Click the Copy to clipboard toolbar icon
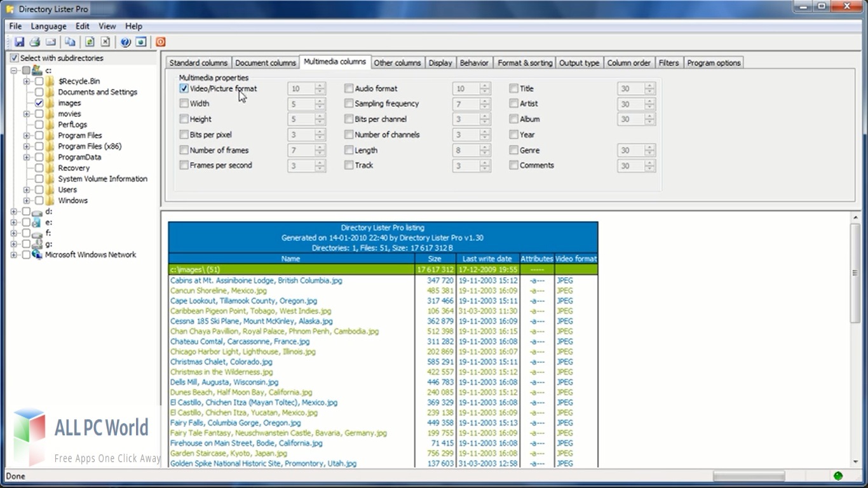Image resolution: width=868 pixels, height=488 pixels. click(x=70, y=42)
